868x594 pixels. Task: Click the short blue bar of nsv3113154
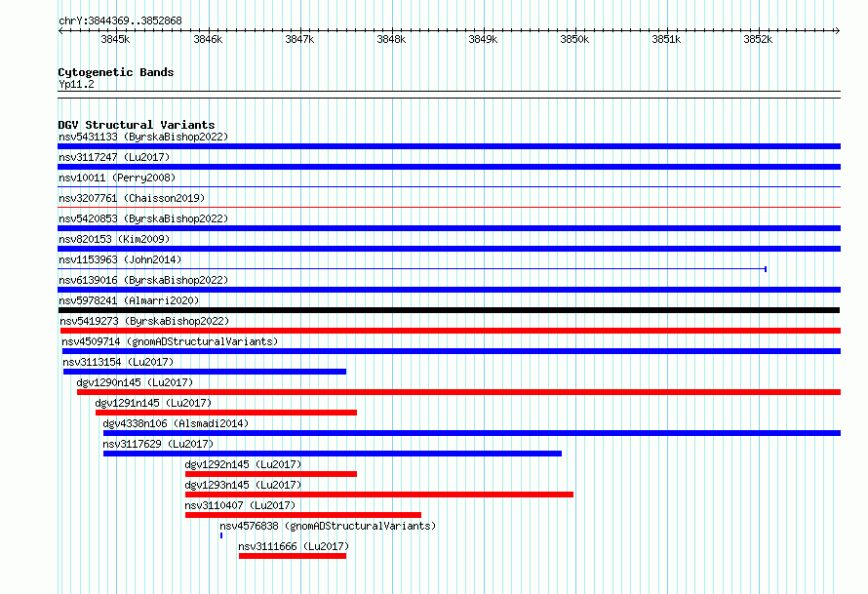pos(205,372)
